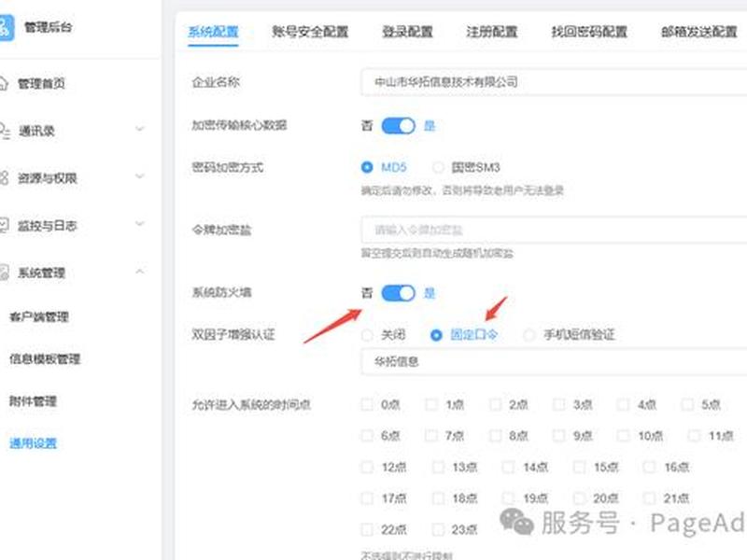Check the 10点 time checkbox
The height and width of the screenshot is (560, 747).
pos(623,435)
